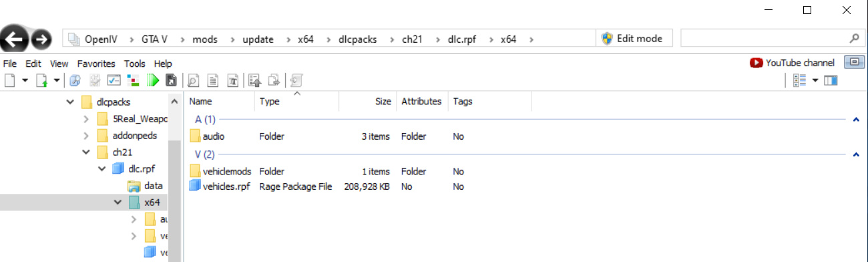Toggle Edit mode
The height and width of the screenshot is (262, 868).
coord(633,39)
